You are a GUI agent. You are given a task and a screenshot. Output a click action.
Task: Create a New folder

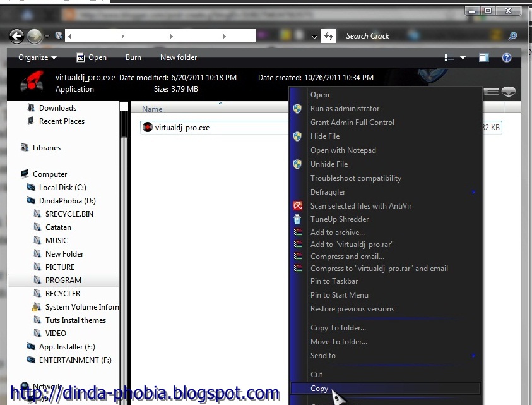tap(179, 57)
